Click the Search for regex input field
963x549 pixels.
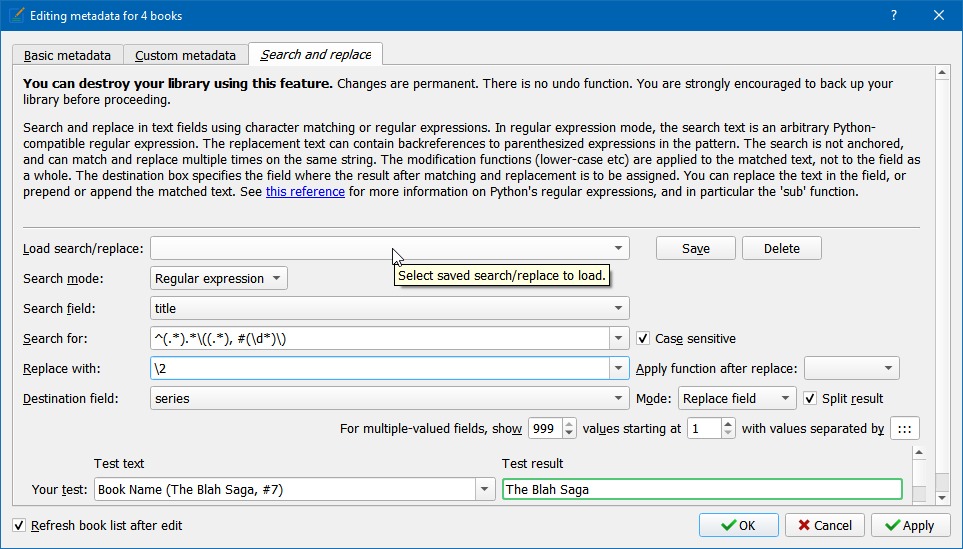coord(378,339)
